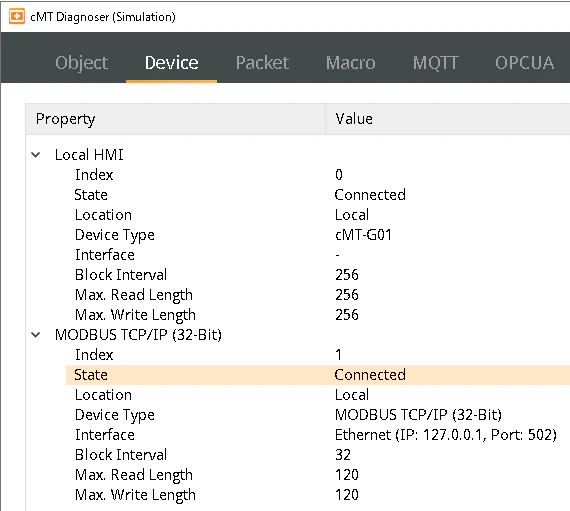
Task: Click Max. Read Length value 120
Action: pos(347,475)
